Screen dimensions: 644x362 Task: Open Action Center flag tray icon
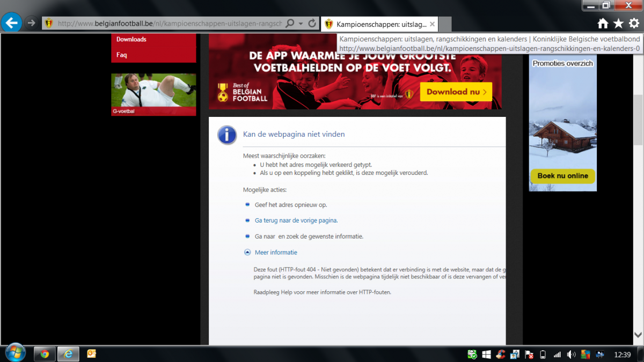[529, 354]
